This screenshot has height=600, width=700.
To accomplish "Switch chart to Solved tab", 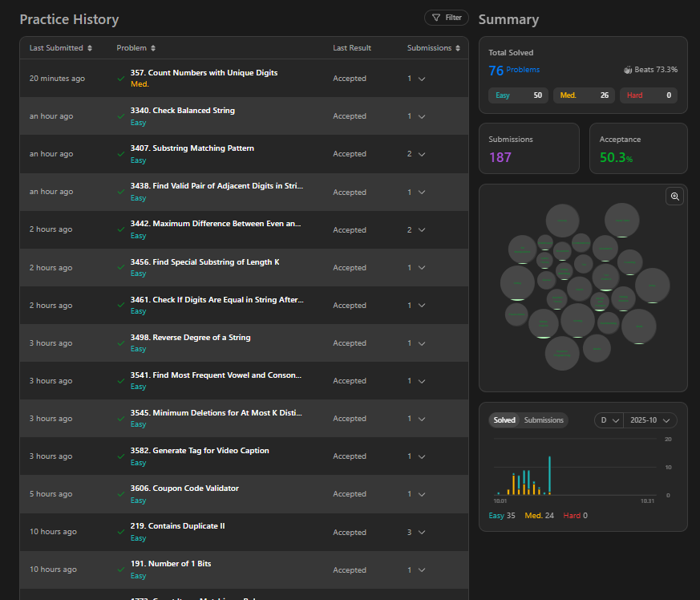I will (504, 420).
